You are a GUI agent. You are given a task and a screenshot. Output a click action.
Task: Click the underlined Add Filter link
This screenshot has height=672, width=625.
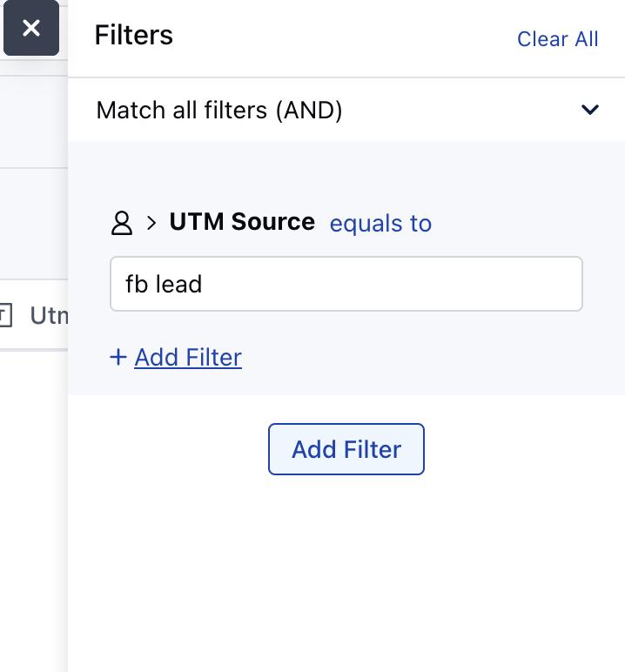point(188,358)
